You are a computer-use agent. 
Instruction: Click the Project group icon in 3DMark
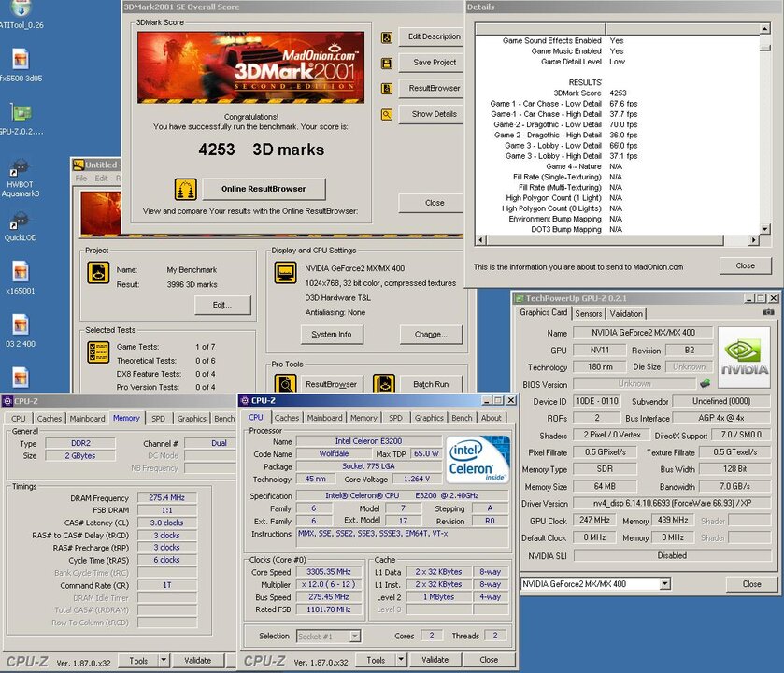pos(98,273)
